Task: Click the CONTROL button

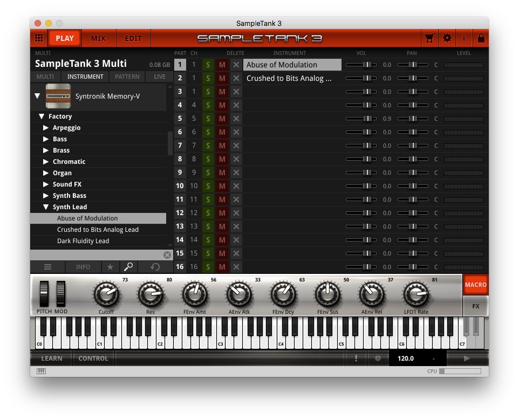Action: click(93, 359)
